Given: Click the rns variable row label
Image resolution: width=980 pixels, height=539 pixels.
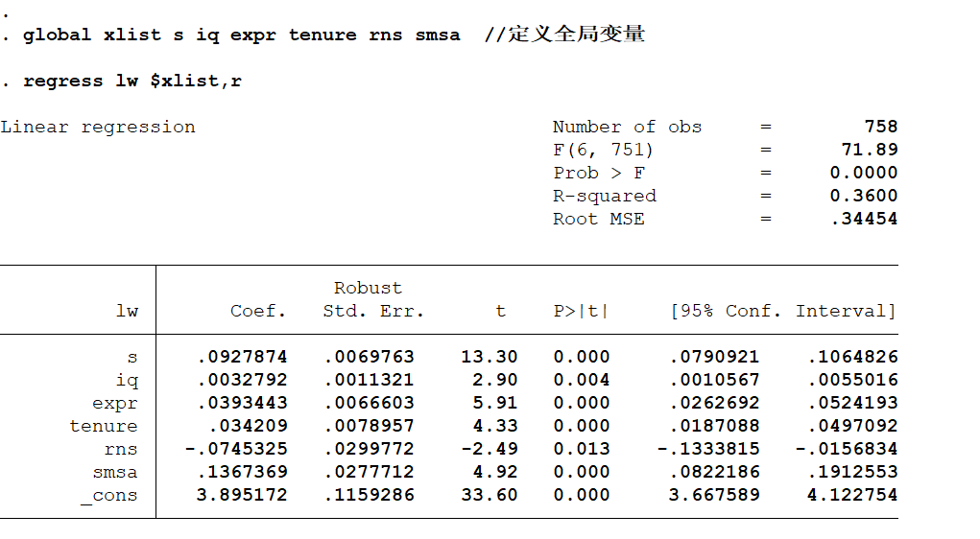Looking at the screenshot, I should 121,450.
